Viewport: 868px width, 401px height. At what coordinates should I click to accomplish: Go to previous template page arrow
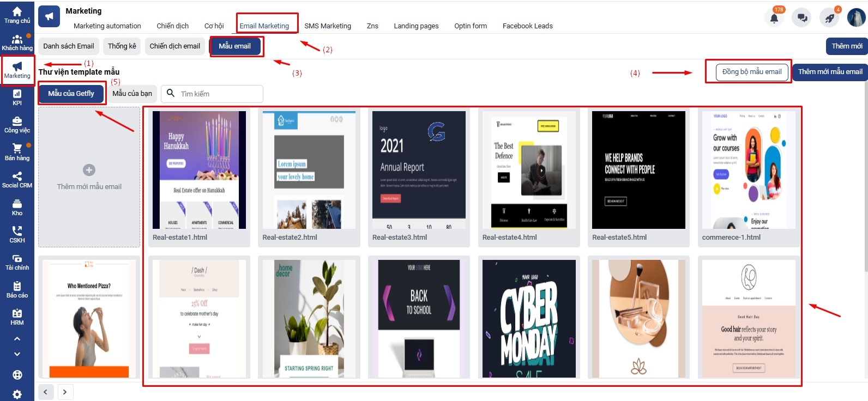[x=46, y=392]
